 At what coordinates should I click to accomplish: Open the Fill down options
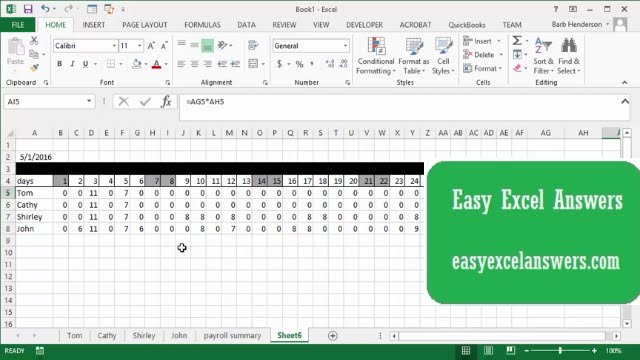518,54
